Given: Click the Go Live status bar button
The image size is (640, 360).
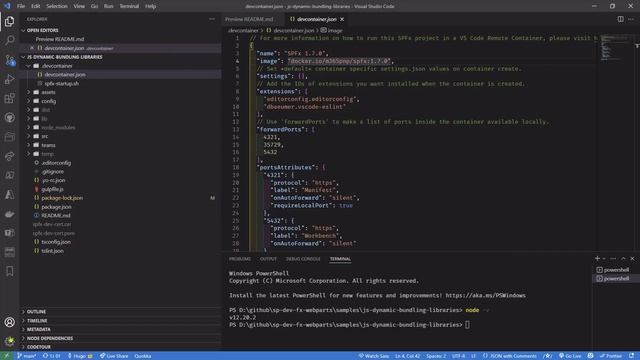Looking at the screenshot, I should (x=570, y=356).
